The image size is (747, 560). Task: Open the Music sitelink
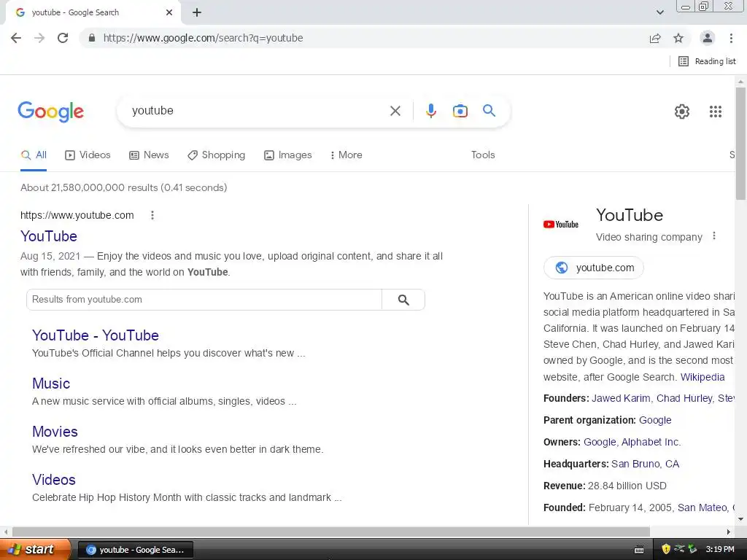pyautogui.click(x=51, y=384)
